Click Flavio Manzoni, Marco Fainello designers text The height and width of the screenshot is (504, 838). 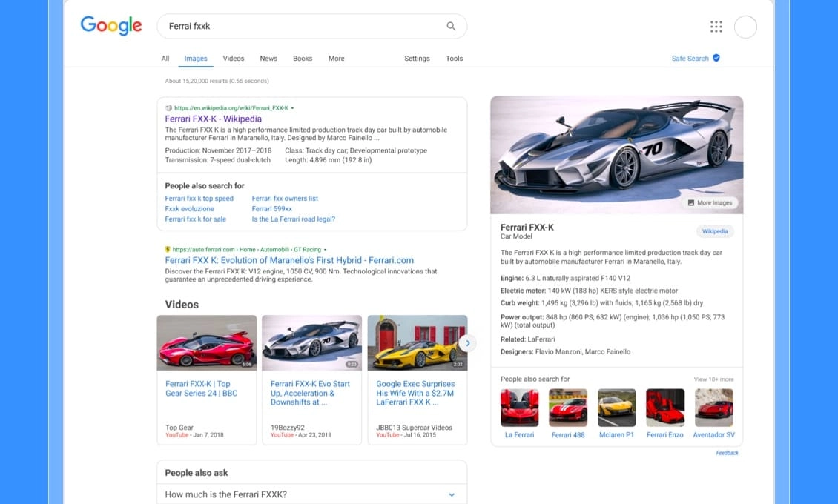(x=583, y=352)
